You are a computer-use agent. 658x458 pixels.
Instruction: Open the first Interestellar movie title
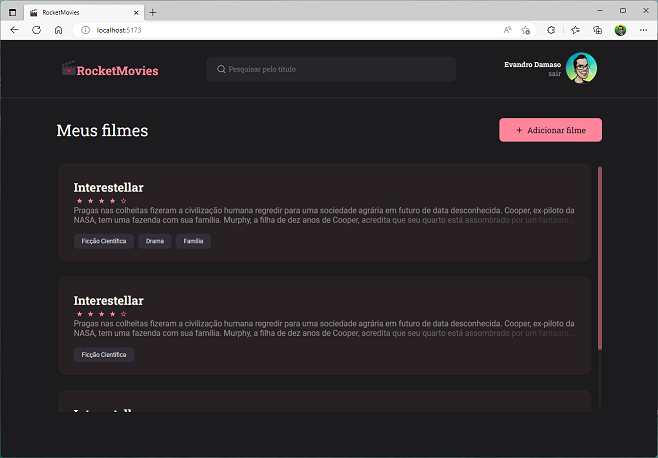[109, 187]
